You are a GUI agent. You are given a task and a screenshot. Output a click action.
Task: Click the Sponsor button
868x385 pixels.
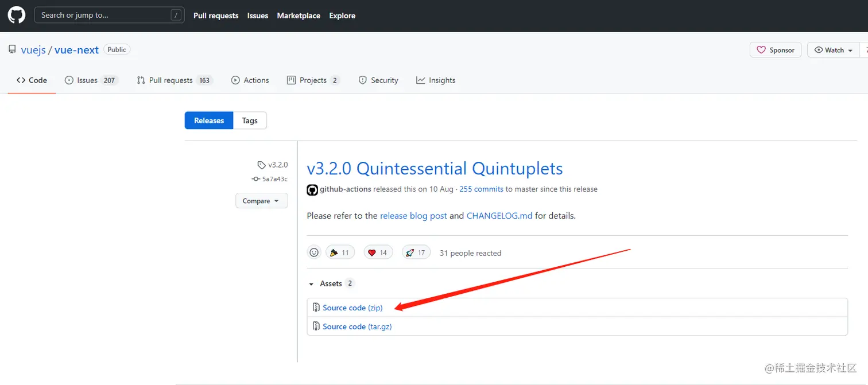point(776,50)
